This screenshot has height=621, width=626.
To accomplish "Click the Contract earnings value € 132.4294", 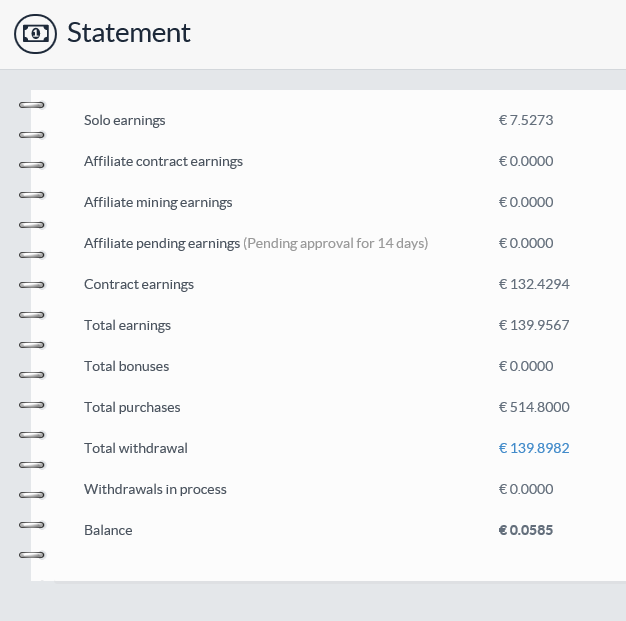I will click(x=534, y=284).
